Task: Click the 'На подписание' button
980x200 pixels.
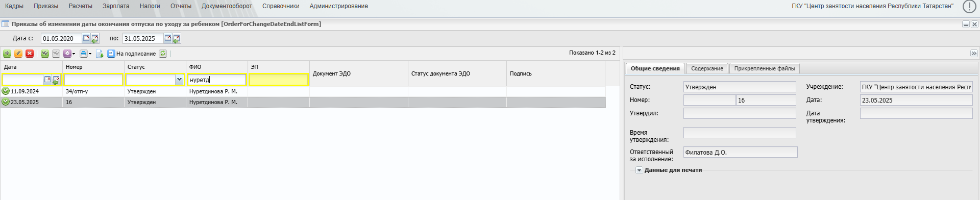Action: [132, 54]
